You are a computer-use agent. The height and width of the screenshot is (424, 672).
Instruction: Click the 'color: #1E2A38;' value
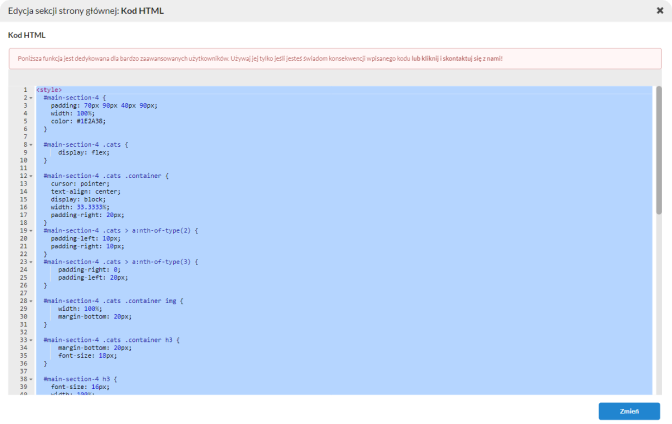point(78,121)
